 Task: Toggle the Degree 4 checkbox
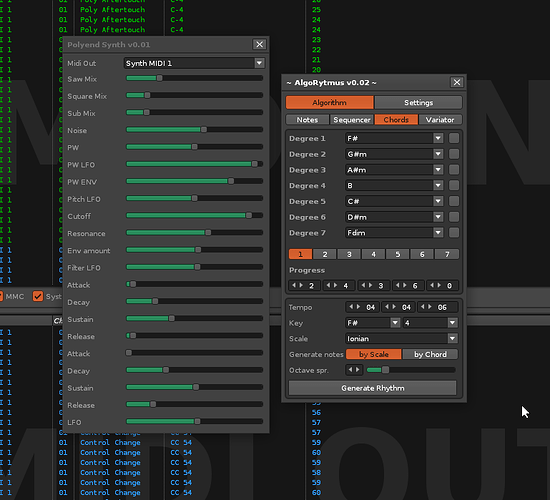[x=454, y=185]
